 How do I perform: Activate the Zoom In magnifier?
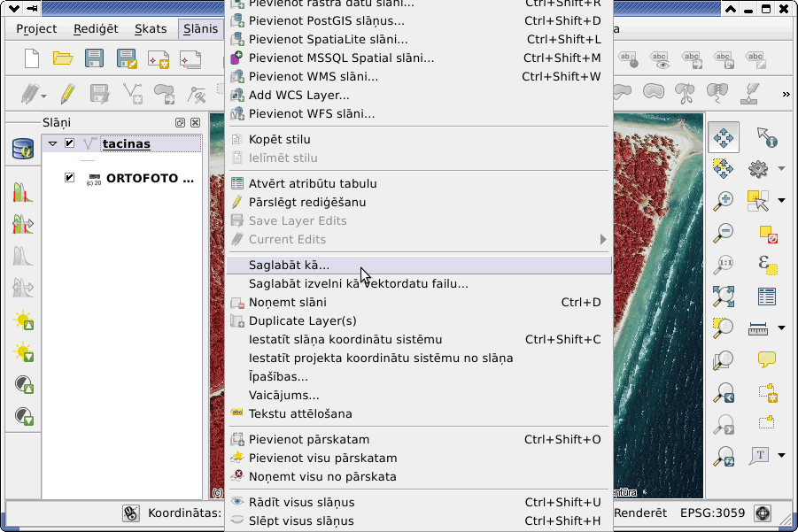tap(724, 200)
